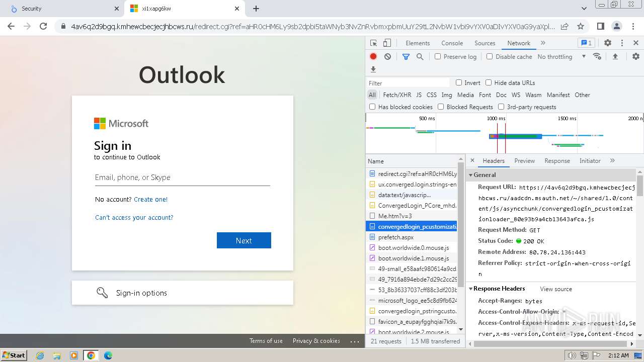The height and width of the screenshot is (362, 644).
Task: Enable Preserve log checkbox
Action: (438, 57)
